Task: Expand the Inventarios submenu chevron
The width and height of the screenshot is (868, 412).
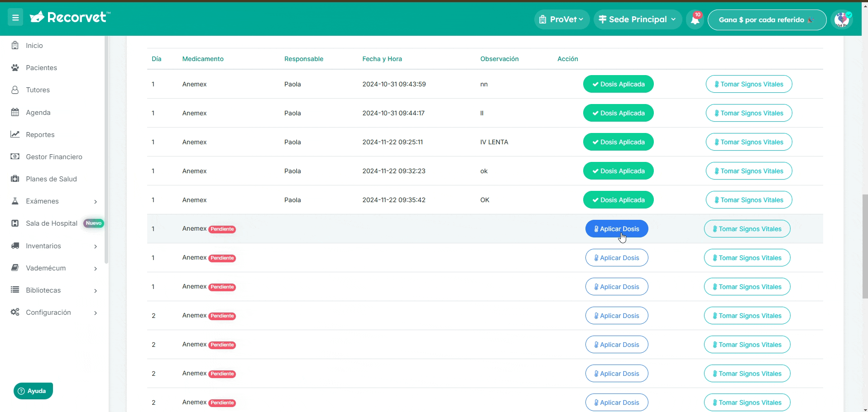Action: tap(95, 246)
